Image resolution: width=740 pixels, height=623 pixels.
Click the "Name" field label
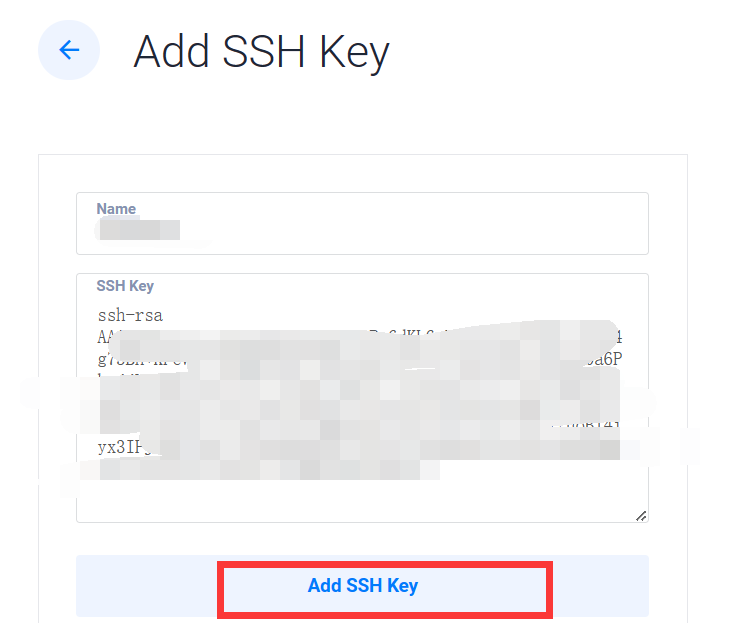pos(116,209)
